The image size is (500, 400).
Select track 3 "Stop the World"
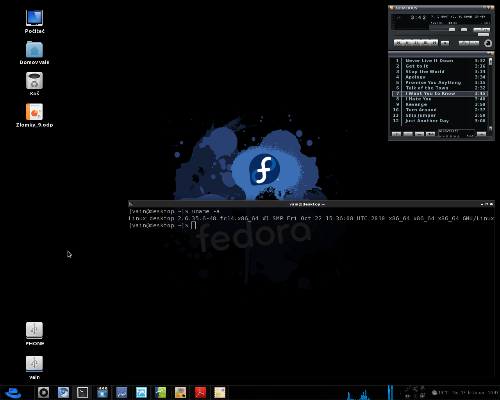pyautogui.click(x=440, y=72)
